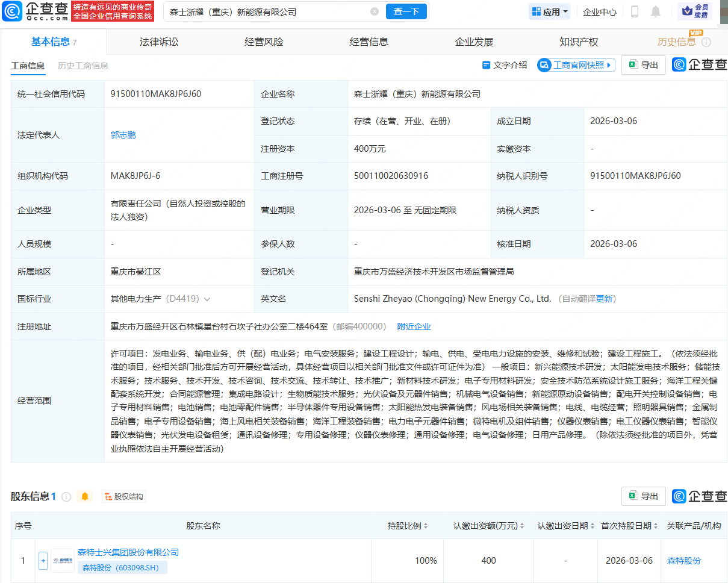Toggle monitoring bell for shareholder info

[x=84, y=496]
